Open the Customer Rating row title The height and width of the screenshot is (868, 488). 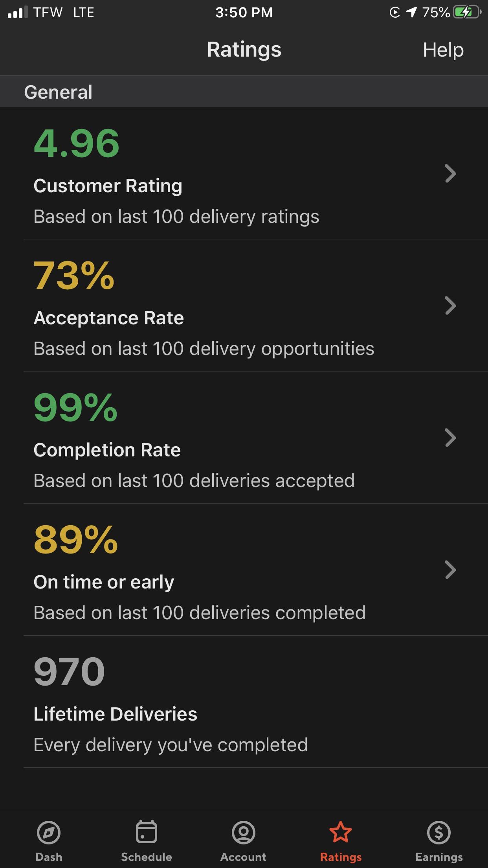108,186
